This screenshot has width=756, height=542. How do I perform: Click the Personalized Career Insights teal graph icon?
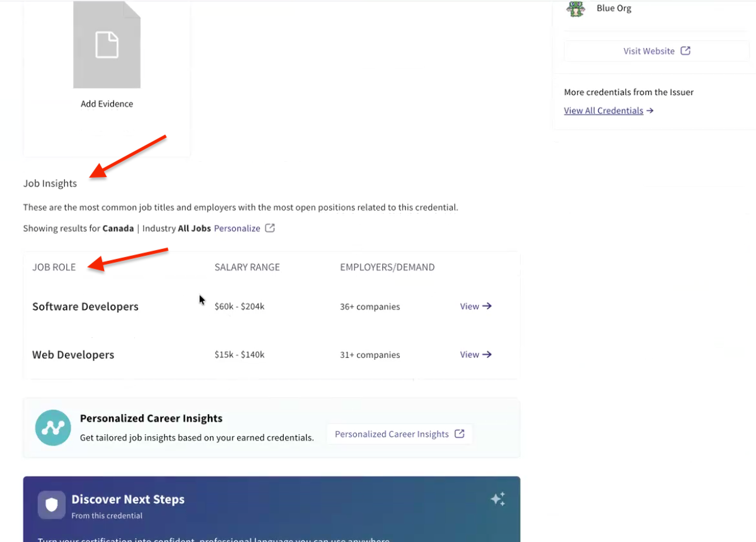pyautogui.click(x=53, y=428)
